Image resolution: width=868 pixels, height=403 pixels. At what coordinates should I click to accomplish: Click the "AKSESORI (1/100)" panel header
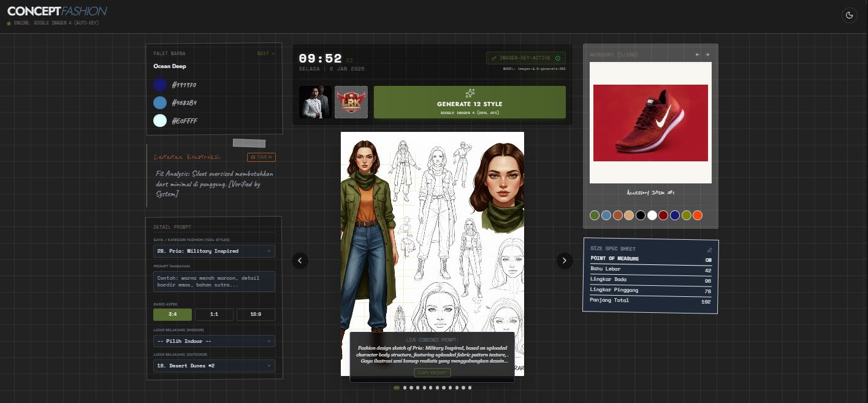614,55
